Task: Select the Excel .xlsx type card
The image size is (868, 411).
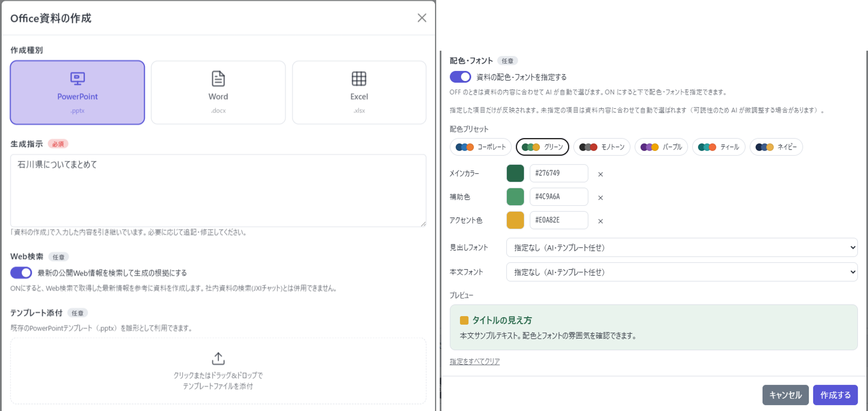Action: [x=359, y=92]
